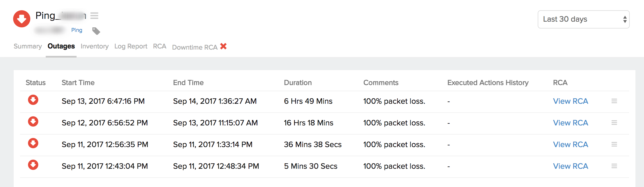
Task: Click status icon for 12:43:04 PM outage
Action: click(33, 165)
